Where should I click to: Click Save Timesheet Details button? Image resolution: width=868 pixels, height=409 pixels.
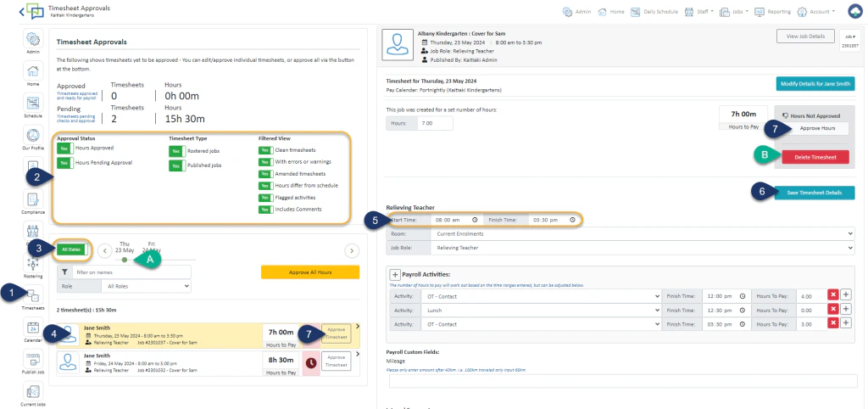click(814, 193)
